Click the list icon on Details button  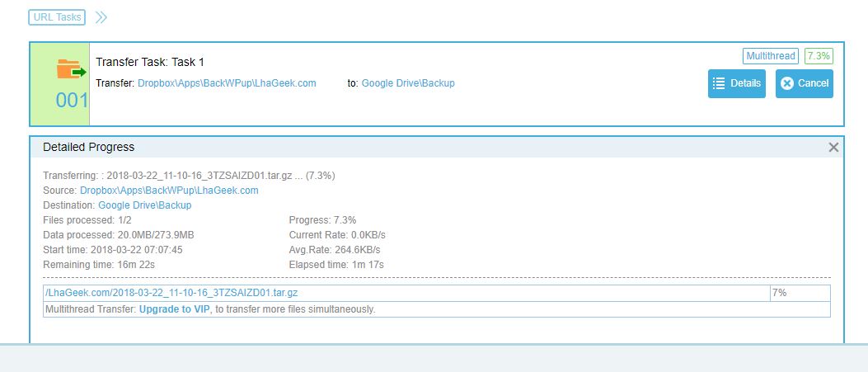pyautogui.click(x=719, y=83)
